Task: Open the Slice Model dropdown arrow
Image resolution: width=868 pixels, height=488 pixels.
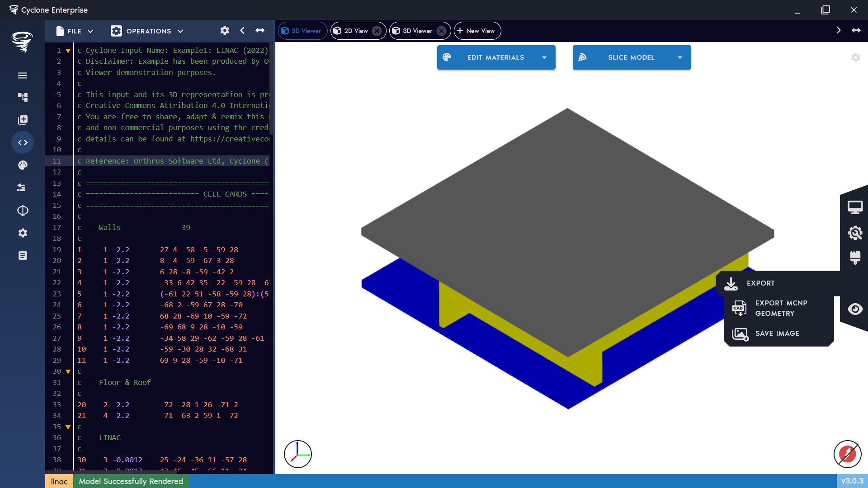Action: 680,57
